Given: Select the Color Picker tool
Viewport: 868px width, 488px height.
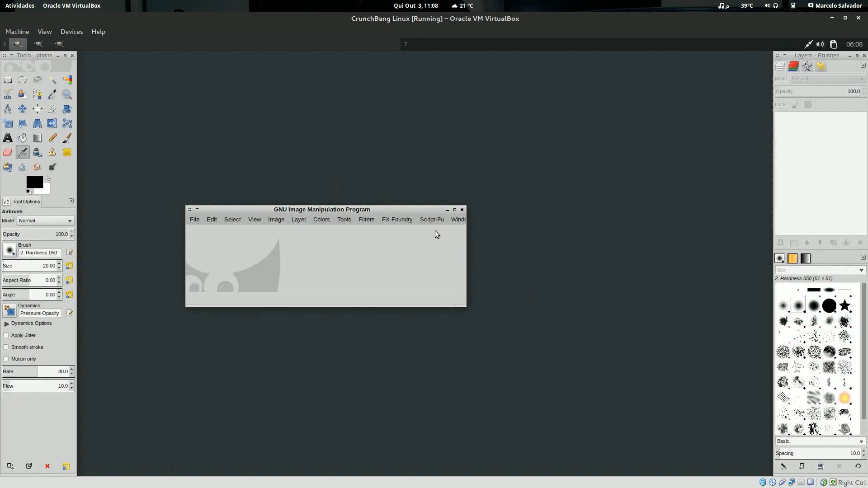Looking at the screenshot, I should [52, 94].
